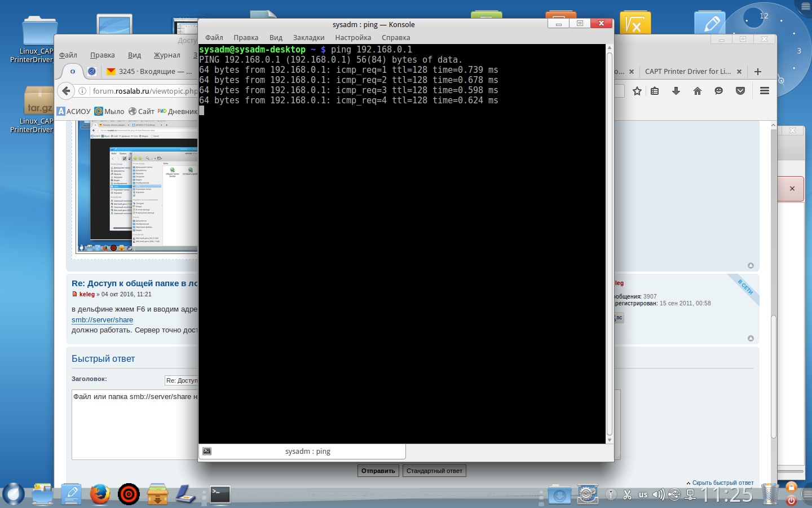This screenshot has width=812, height=508.
Task: Launch the text editor from the panel
Action: click(72, 494)
